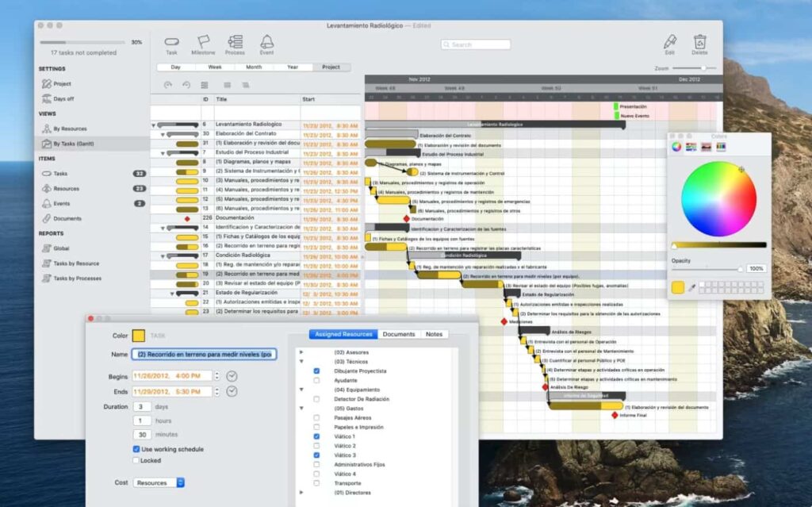The height and width of the screenshot is (507, 812).
Task: Add a Process using the toolbar icon
Action: click(235, 41)
